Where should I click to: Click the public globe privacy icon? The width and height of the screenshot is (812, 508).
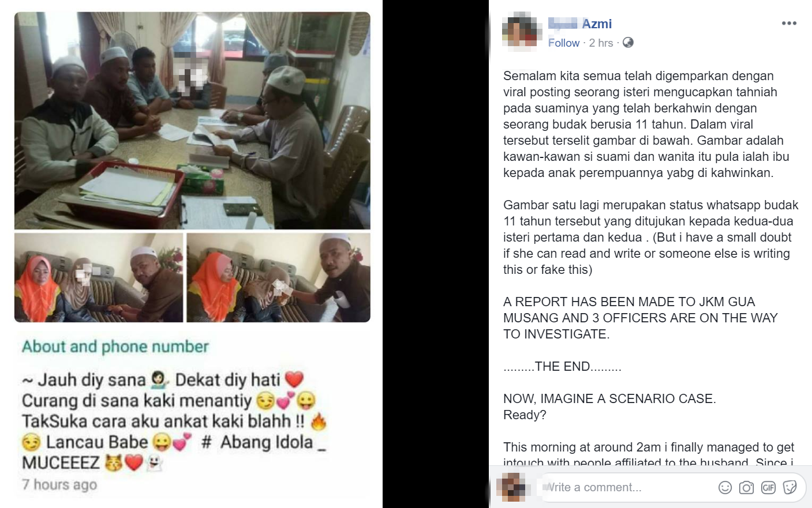628,43
